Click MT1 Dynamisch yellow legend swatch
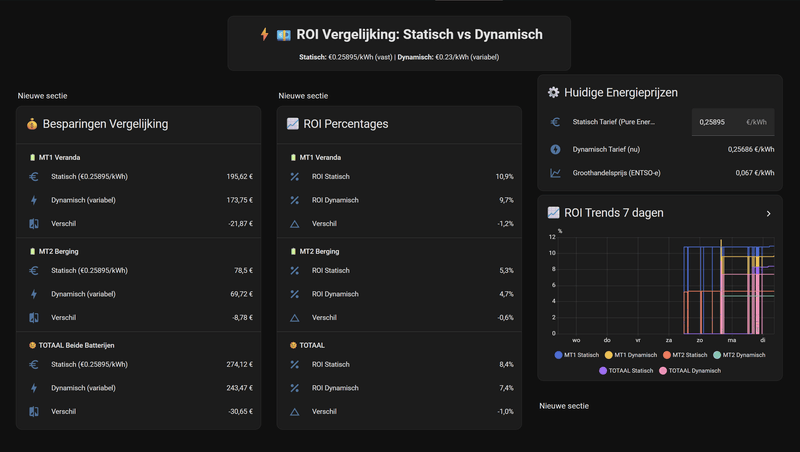Image resolution: width=800 pixels, height=452 pixels. 609,355
